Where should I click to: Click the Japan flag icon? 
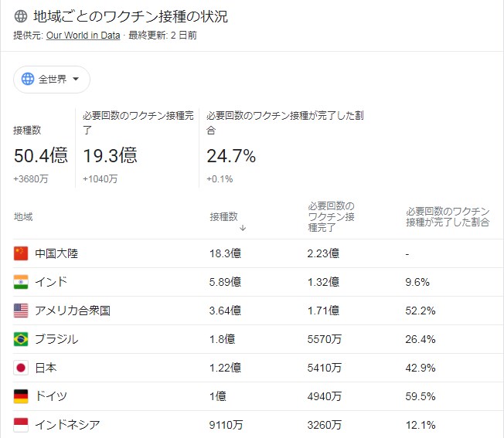coord(21,368)
